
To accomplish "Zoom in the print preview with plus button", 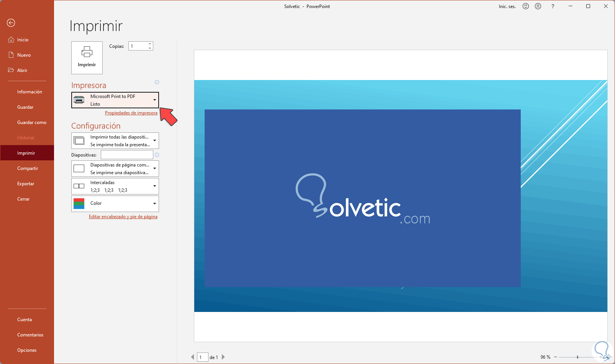I will [x=600, y=357].
